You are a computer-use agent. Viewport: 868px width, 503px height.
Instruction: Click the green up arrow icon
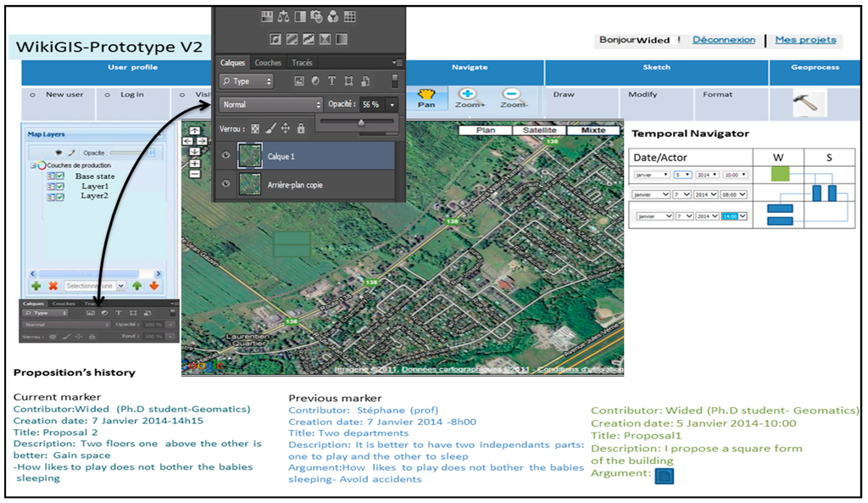coord(136,287)
